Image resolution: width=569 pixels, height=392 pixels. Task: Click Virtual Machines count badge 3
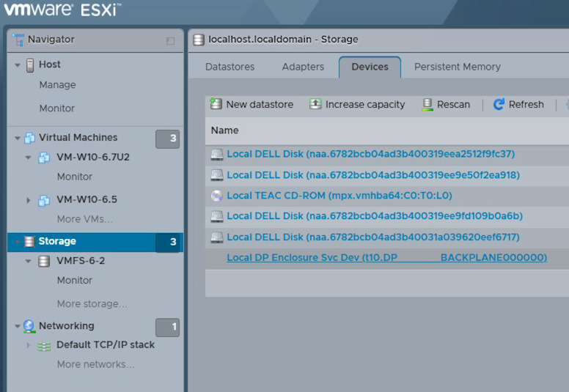(x=168, y=139)
